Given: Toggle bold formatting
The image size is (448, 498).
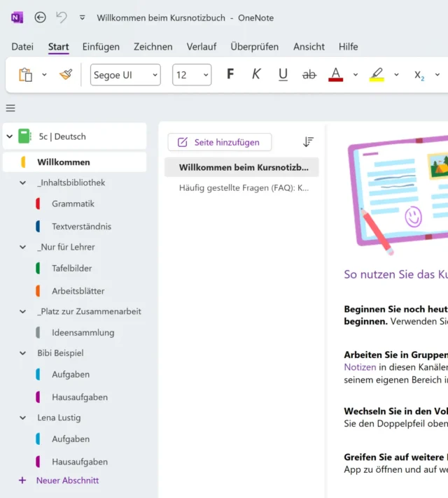Looking at the screenshot, I should pos(230,75).
